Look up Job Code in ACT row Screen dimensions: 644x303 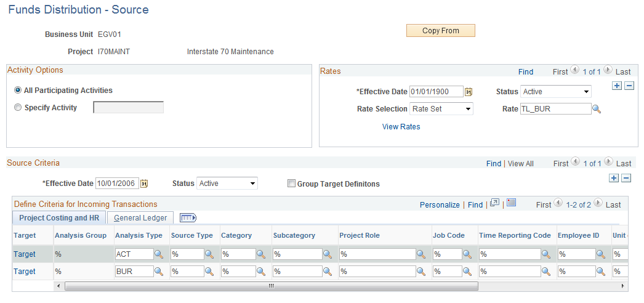(x=467, y=254)
